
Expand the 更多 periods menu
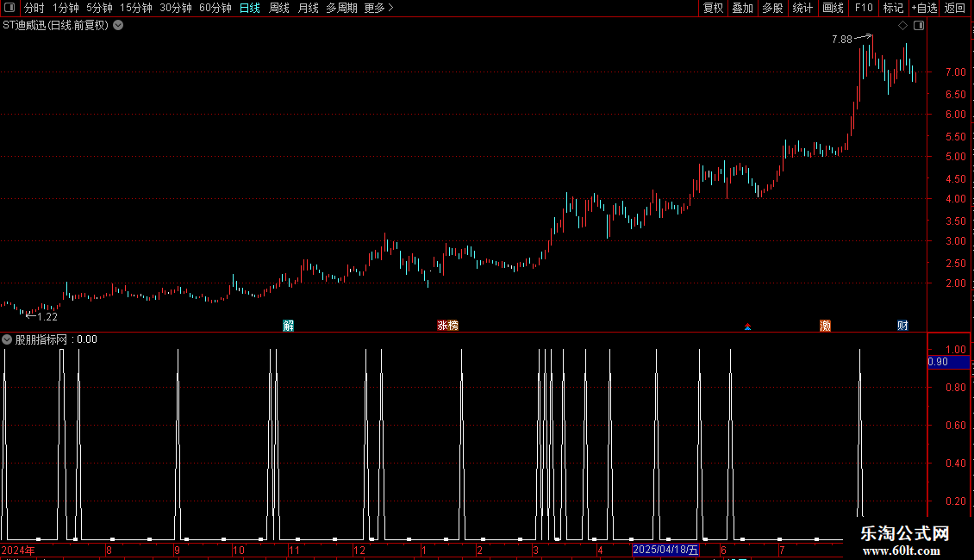(378, 8)
